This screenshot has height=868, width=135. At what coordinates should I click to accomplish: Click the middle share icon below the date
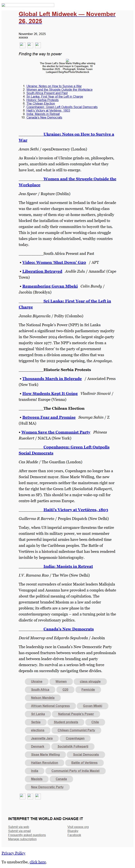coord(30,45)
